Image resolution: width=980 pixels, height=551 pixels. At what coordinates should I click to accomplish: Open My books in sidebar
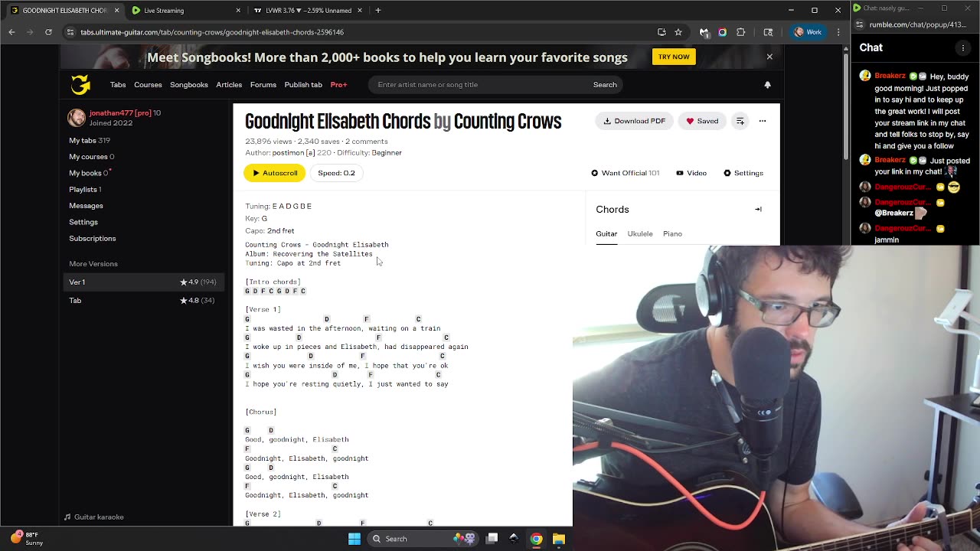(90, 173)
